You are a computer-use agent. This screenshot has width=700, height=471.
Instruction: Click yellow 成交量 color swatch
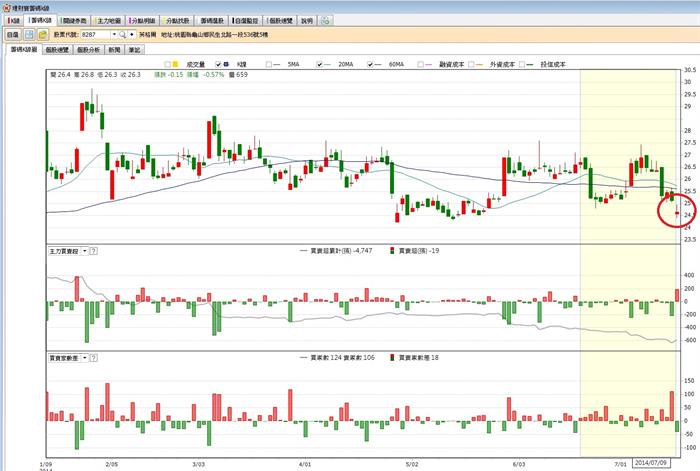[x=175, y=65]
